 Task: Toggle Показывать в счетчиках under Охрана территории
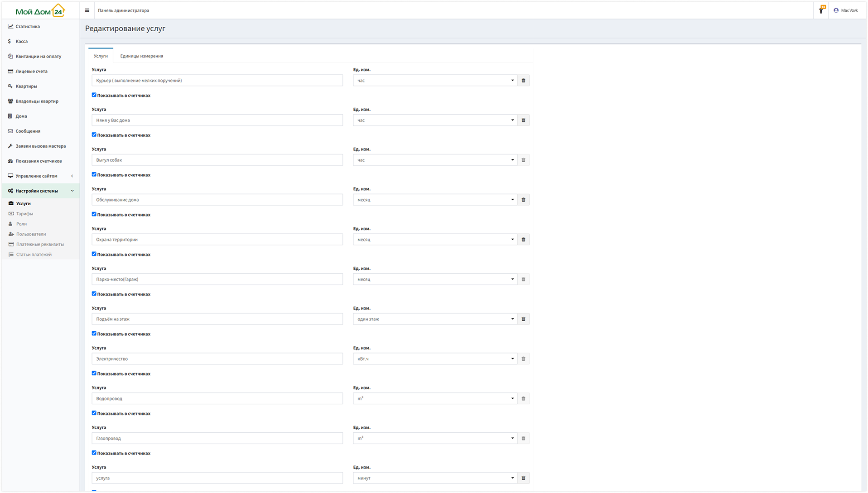(x=94, y=254)
